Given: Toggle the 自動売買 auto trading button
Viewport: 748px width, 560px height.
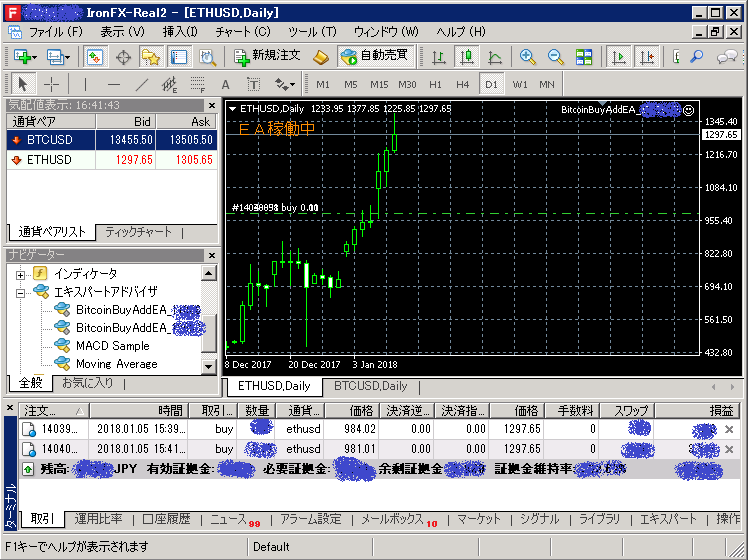Looking at the screenshot, I should click(x=376, y=57).
